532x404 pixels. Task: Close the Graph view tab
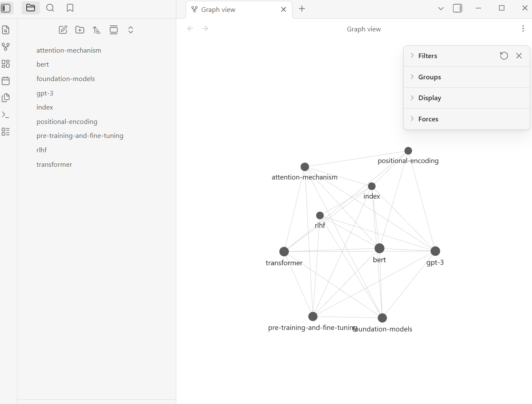(x=284, y=9)
